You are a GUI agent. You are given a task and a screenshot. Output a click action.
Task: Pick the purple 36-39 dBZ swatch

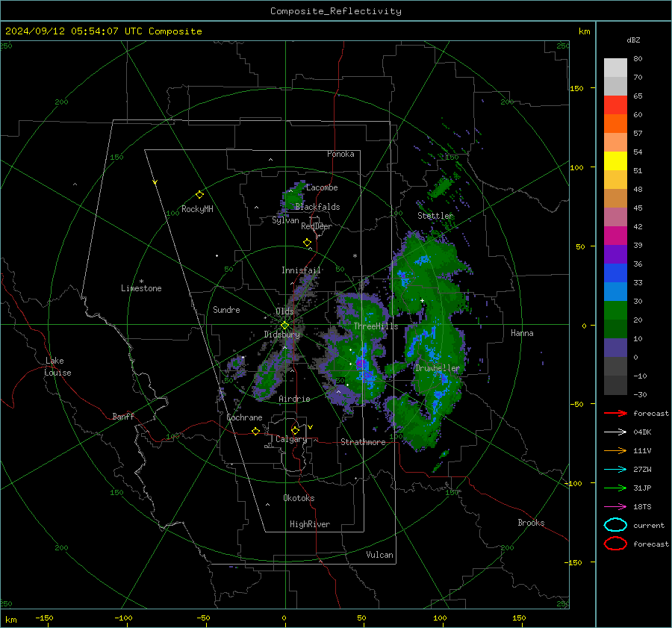[x=615, y=255]
